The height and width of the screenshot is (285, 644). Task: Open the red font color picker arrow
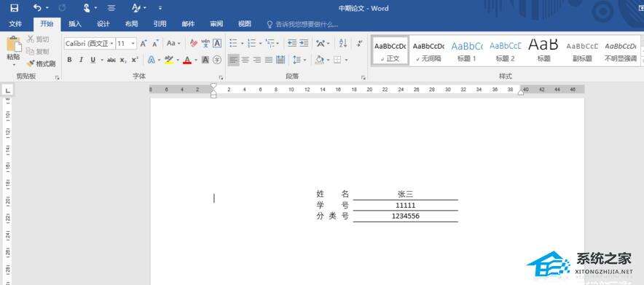pyautogui.click(x=196, y=60)
